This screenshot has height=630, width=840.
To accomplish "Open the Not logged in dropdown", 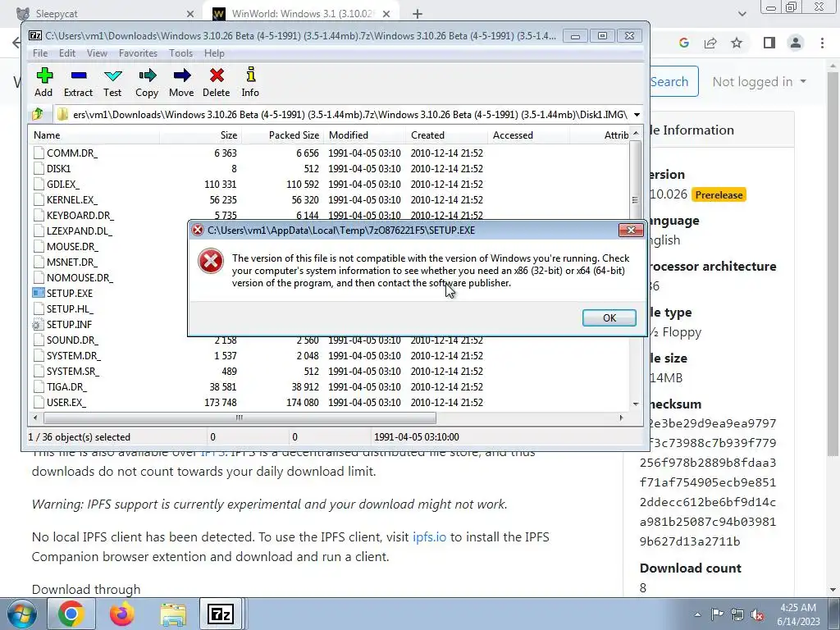I will (759, 81).
